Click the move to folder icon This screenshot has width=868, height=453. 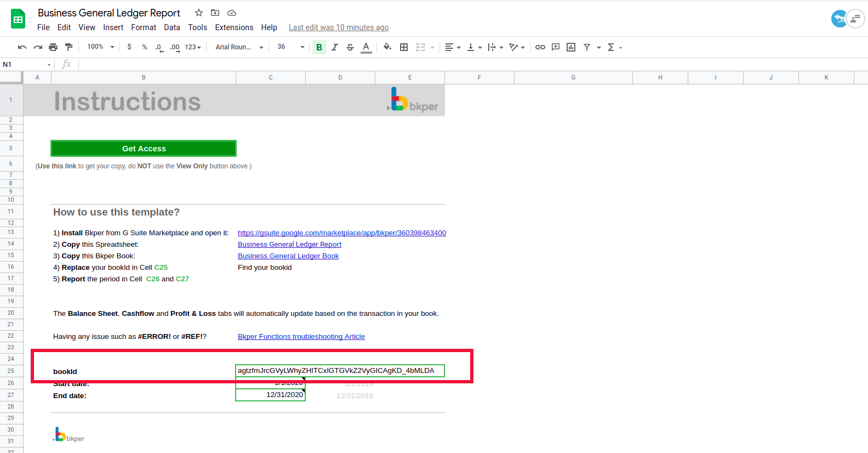tap(215, 13)
